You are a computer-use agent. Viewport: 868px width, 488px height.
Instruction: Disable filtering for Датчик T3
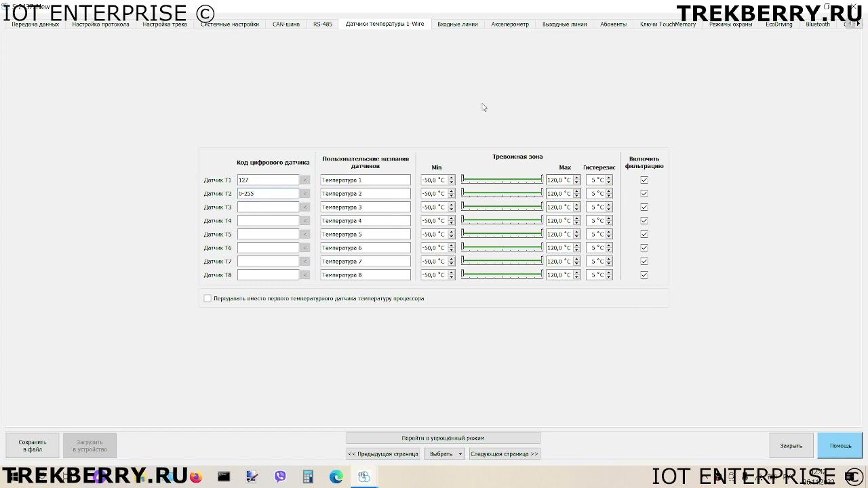644,207
